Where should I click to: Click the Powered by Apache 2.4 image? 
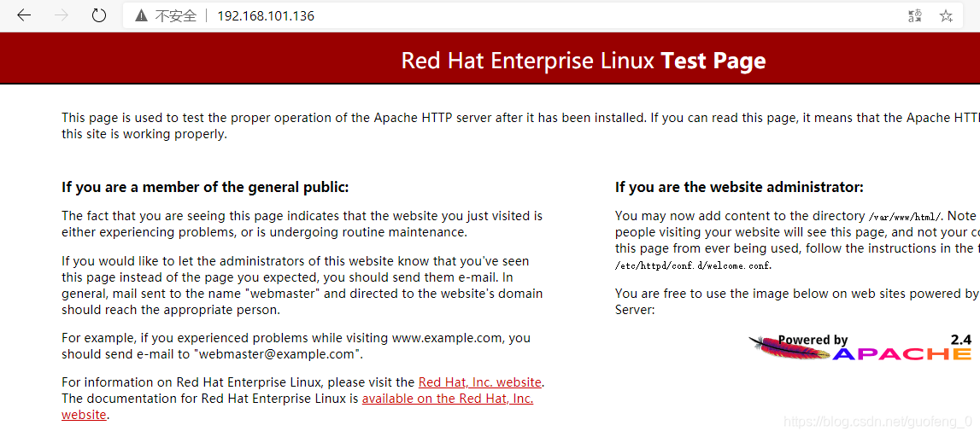pos(860,347)
